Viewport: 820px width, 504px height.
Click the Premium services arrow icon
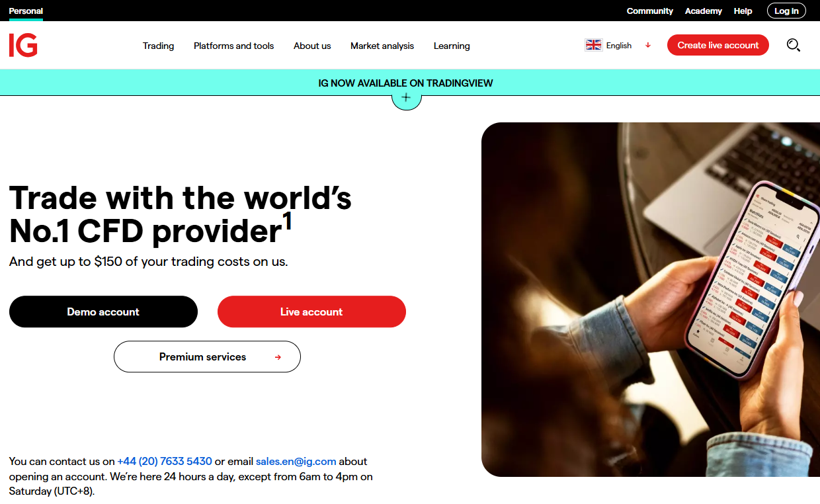[x=278, y=357]
